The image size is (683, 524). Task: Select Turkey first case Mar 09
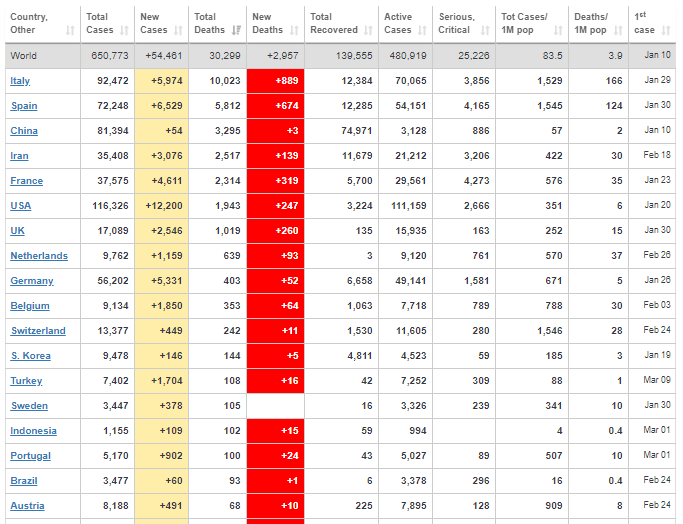click(657, 380)
